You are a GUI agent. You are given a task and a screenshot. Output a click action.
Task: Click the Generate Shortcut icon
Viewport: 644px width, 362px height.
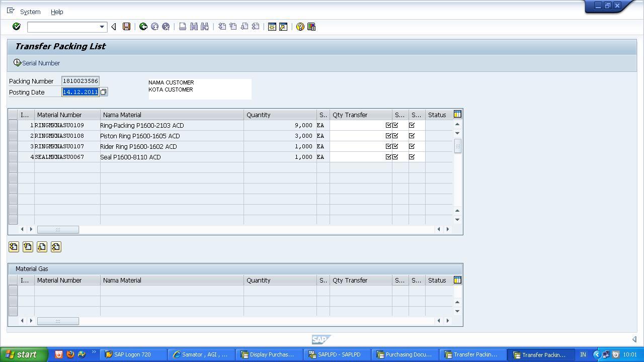tap(283, 27)
